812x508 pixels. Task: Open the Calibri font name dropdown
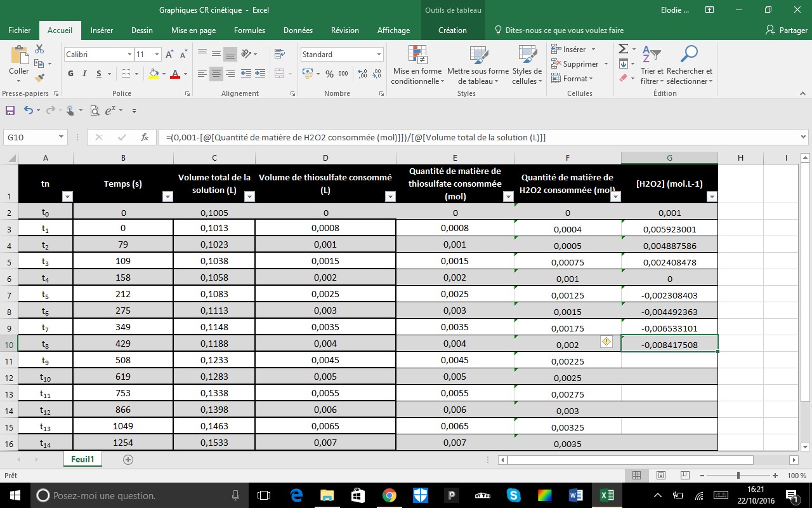(x=129, y=55)
